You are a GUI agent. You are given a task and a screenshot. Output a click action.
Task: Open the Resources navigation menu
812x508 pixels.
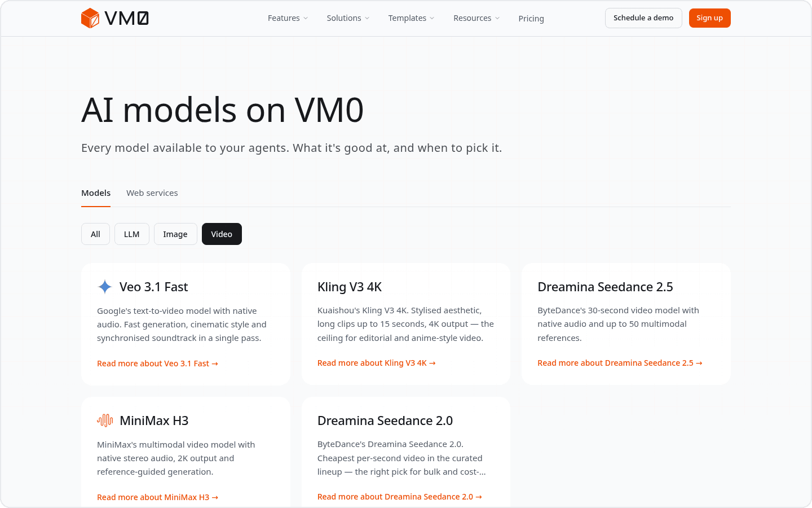point(476,18)
